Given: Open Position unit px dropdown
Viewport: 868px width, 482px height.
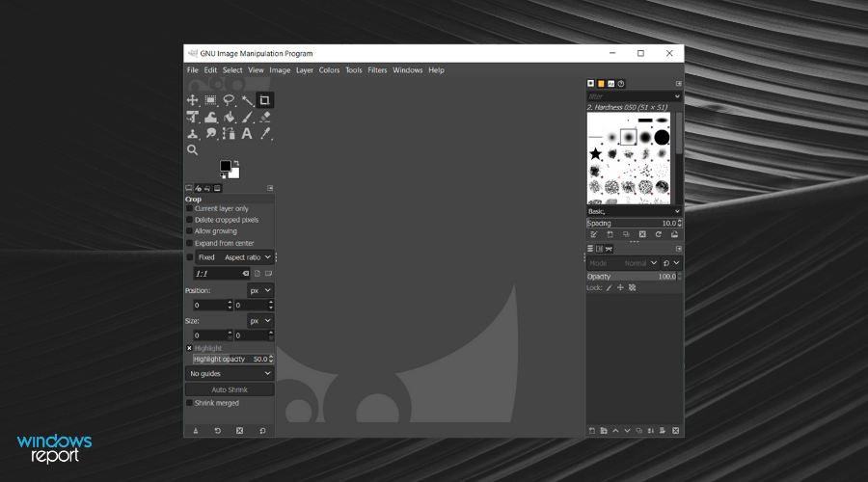Looking at the screenshot, I should (259, 290).
